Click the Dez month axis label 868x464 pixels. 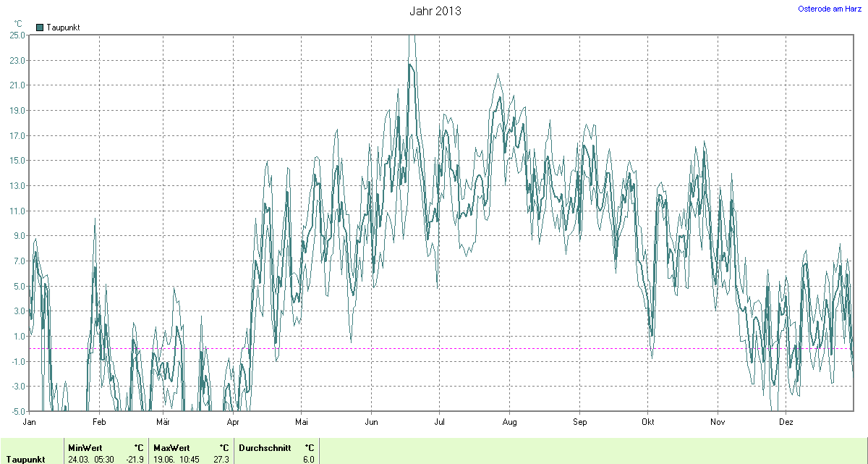click(x=786, y=421)
